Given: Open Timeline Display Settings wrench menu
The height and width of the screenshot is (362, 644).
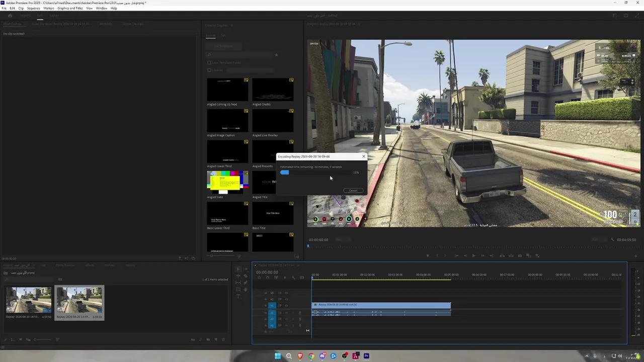Looking at the screenshot, I should tap(293, 278).
